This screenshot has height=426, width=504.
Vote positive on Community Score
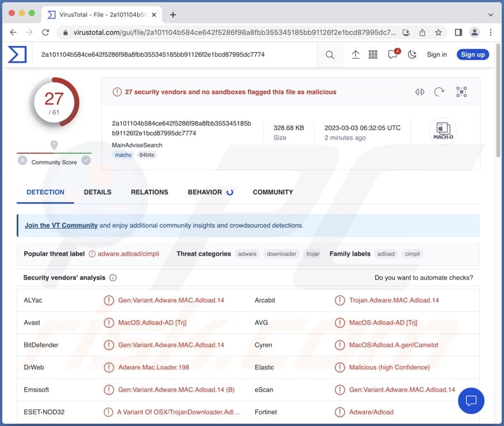pyautogui.click(x=86, y=160)
